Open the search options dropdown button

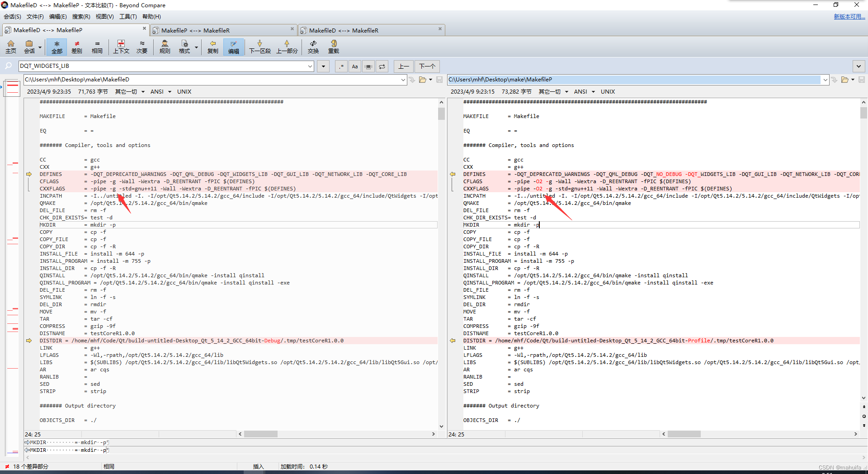pos(323,66)
